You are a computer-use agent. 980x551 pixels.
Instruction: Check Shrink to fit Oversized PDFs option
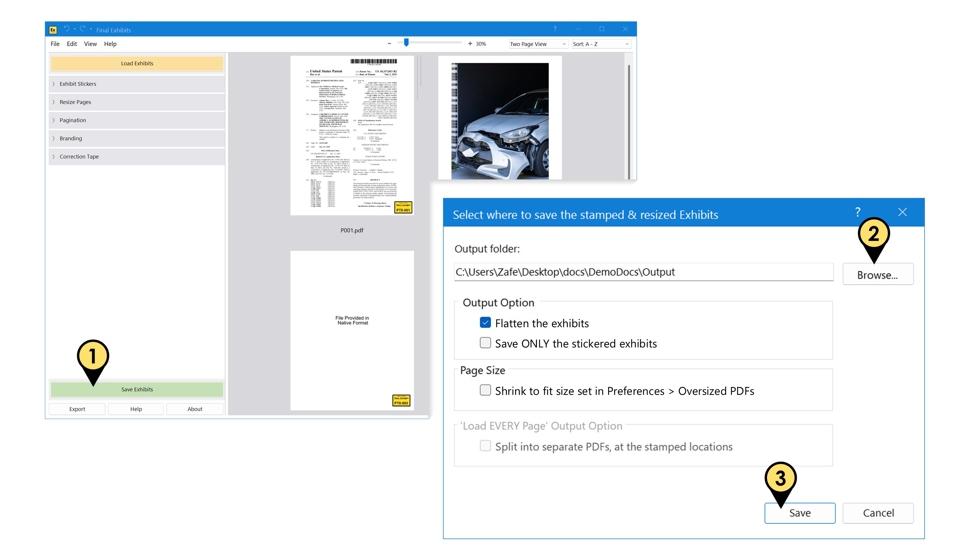(x=485, y=390)
